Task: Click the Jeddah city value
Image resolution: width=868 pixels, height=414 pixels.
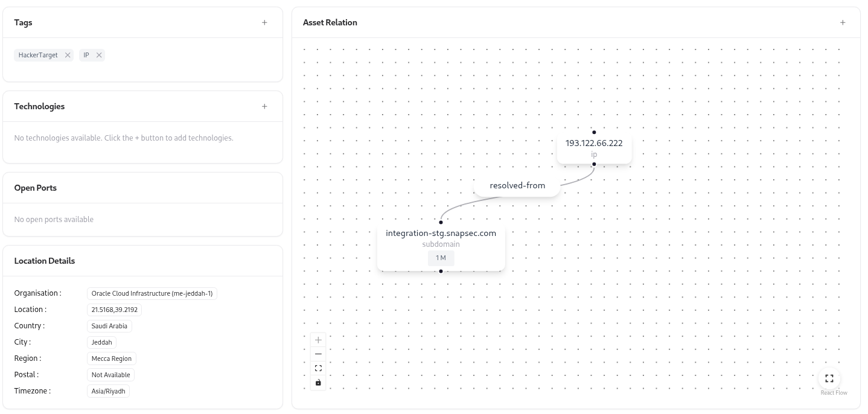Action: coord(101,342)
